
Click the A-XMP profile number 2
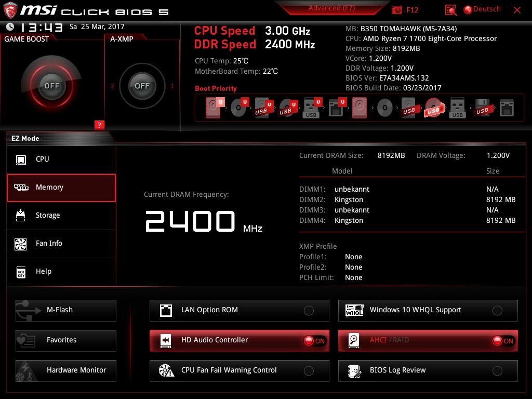coord(112,86)
